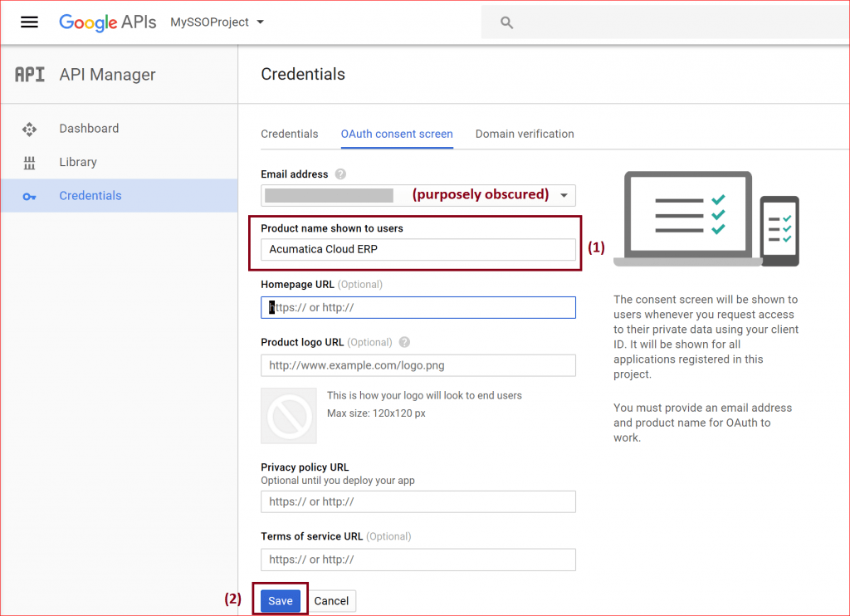
Task: Click the Save button
Action: pos(281,601)
